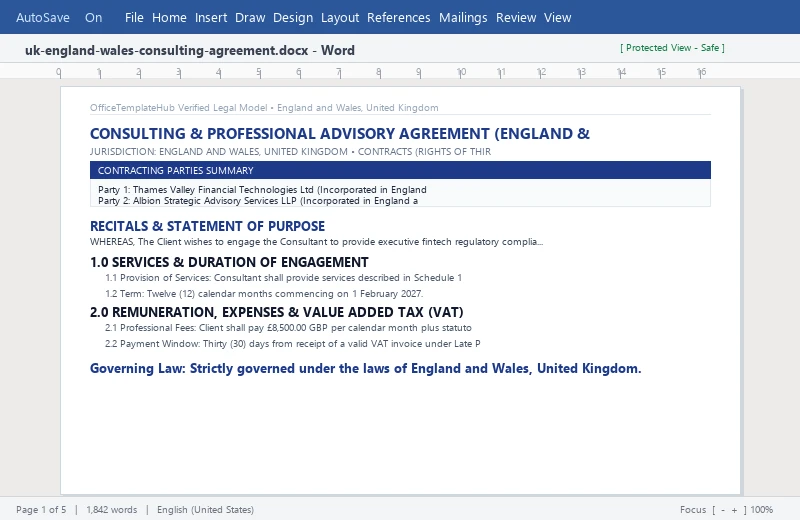This screenshot has width=800, height=520.
Task: Zoom out with the minus button
Action: coord(723,509)
